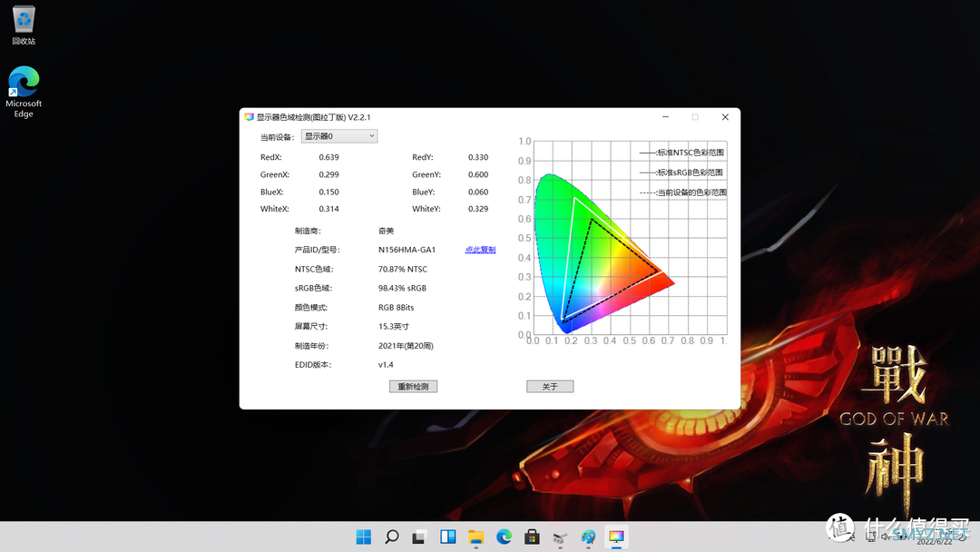Switch to the paint palette app on taskbar
The height and width of the screenshot is (552, 980).
point(588,537)
